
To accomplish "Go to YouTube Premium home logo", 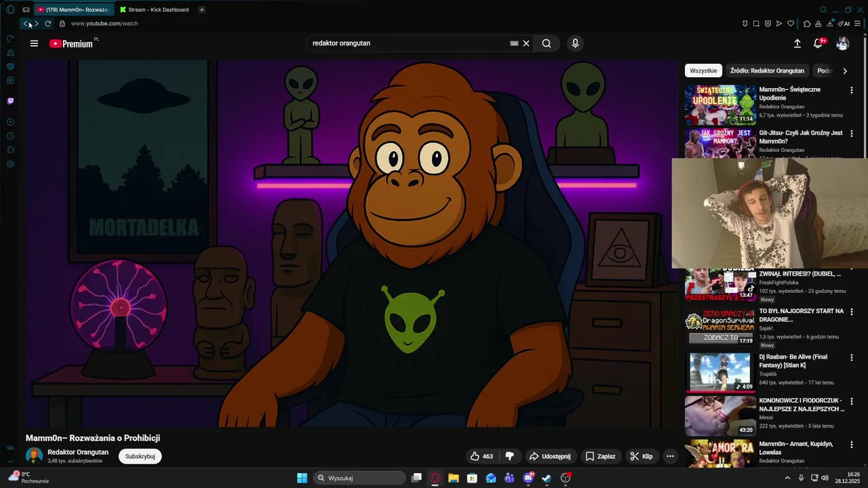I will point(71,43).
